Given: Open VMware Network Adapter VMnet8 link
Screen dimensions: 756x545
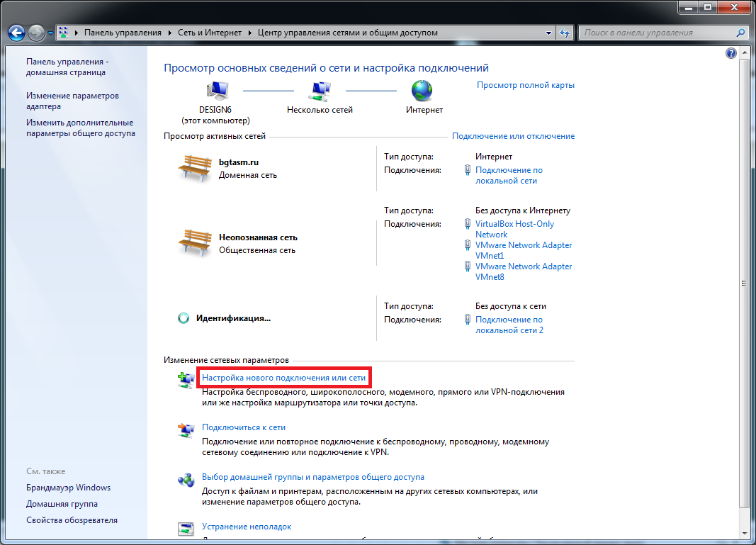Looking at the screenshot, I should (x=524, y=271).
